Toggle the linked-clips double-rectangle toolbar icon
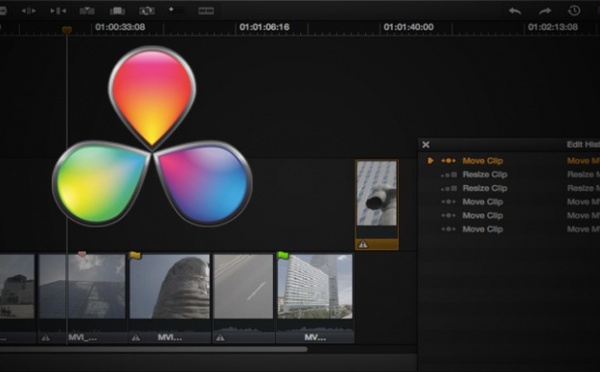600x372 pixels. [206, 11]
